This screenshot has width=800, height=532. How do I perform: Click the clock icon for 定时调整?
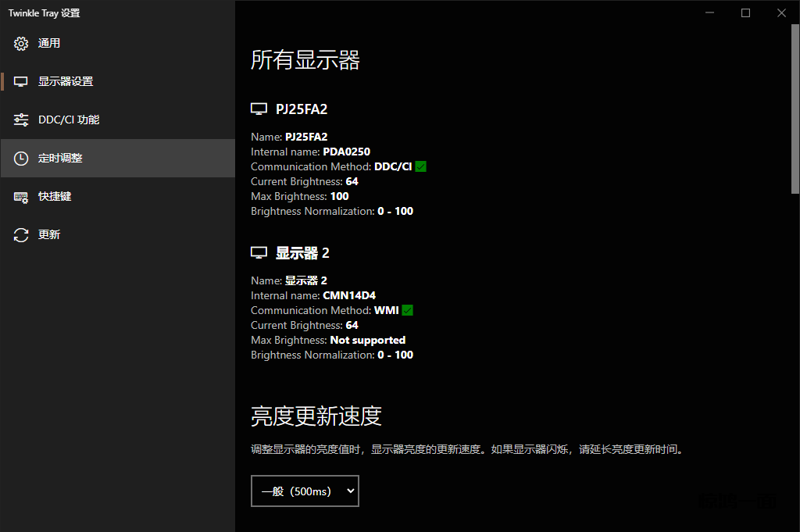(x=21, y=159)
